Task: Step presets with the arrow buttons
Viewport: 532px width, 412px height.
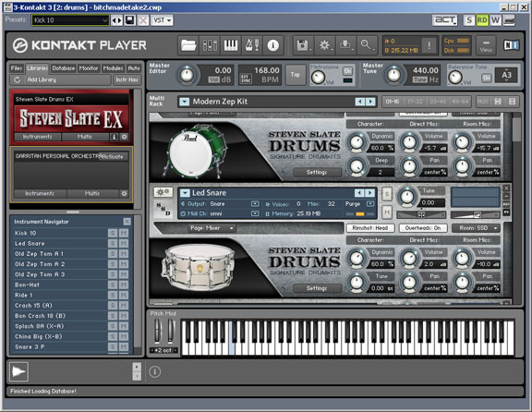Action: pos(116,20)
